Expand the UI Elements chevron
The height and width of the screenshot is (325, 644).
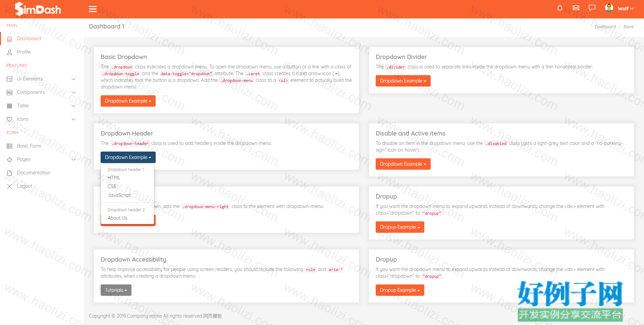[74, 79]
